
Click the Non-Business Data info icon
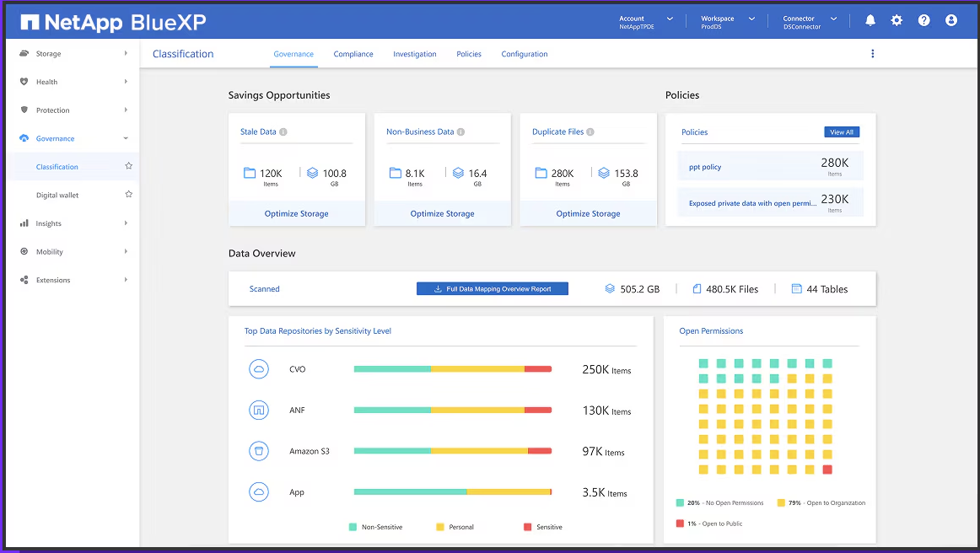pos(460,132)
